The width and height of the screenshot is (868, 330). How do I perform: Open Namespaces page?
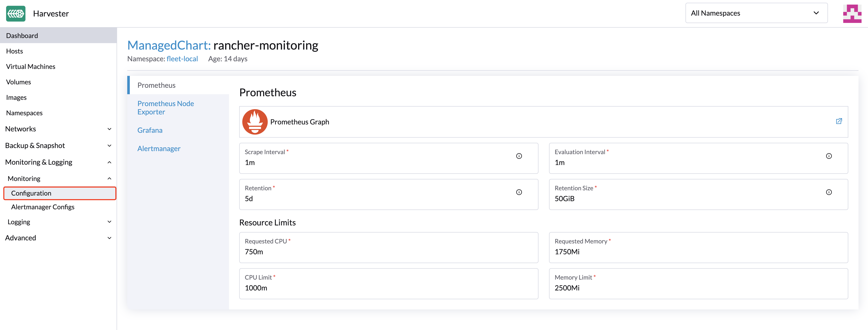58,113
